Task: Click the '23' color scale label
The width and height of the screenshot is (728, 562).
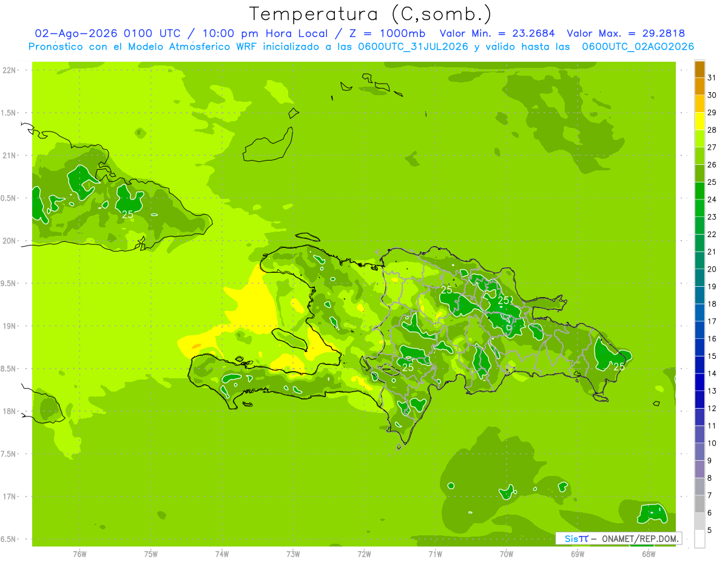Action: (x=712, y=217)
